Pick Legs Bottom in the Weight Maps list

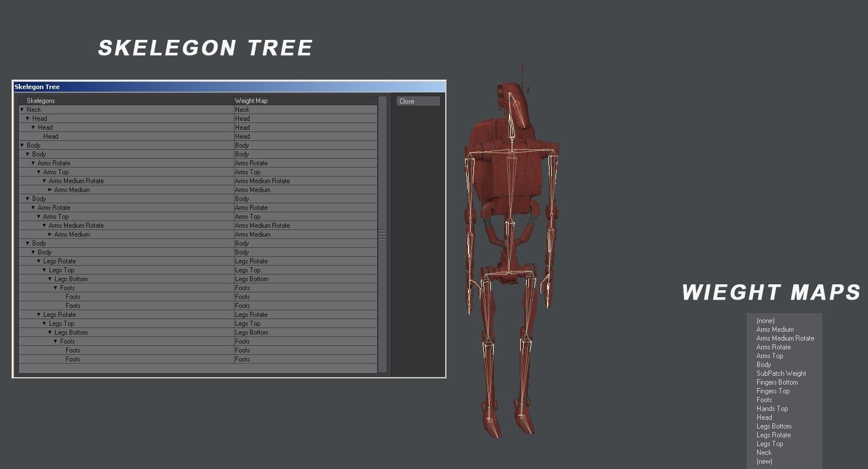[774, 426]
